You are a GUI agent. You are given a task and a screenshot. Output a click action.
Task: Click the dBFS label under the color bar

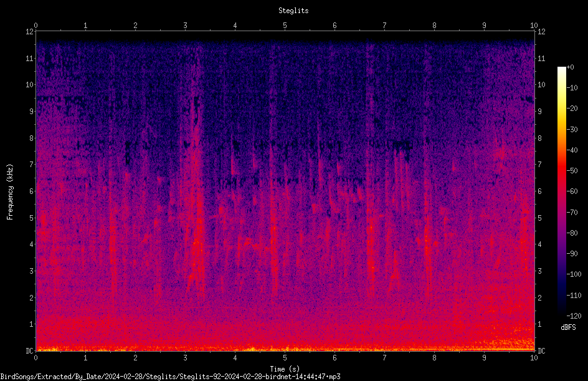pos(568,327)
